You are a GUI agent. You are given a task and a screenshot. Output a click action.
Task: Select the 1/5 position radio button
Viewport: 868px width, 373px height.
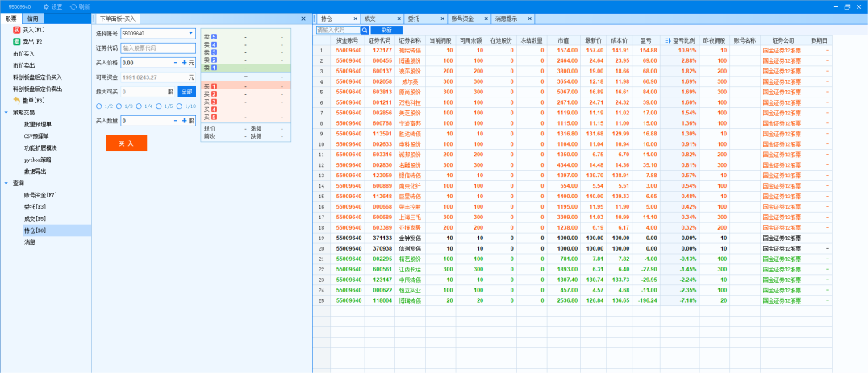click(158, 106)
